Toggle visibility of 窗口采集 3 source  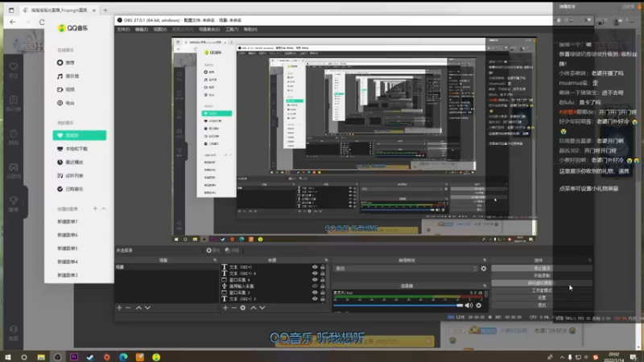coord(315,292)
